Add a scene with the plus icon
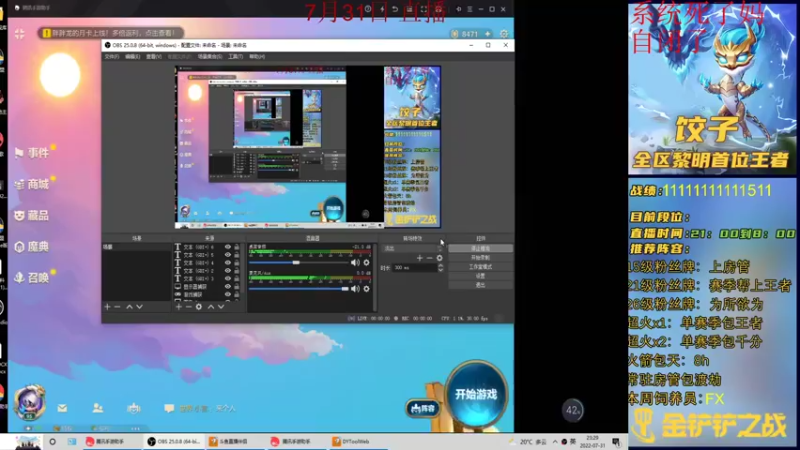 107,307
